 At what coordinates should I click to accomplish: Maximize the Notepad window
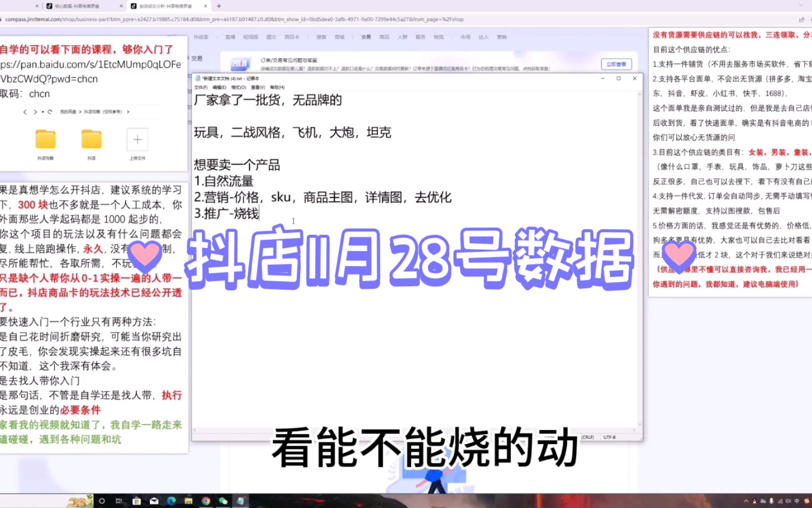click(x=619, y=79)
